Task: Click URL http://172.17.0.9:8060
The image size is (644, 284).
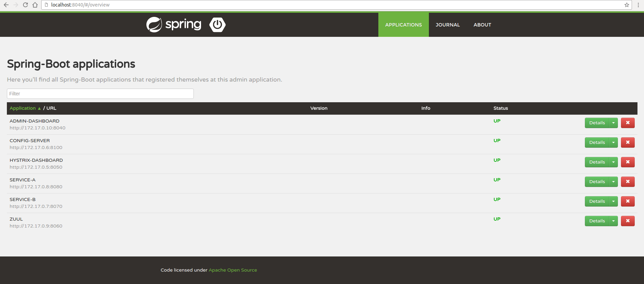Action: (36, 226)
